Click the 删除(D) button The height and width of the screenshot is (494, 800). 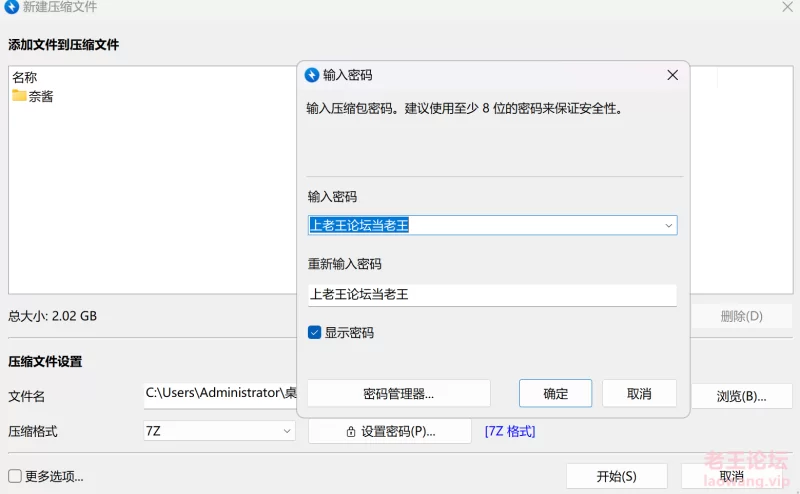[x=741, y=316]
